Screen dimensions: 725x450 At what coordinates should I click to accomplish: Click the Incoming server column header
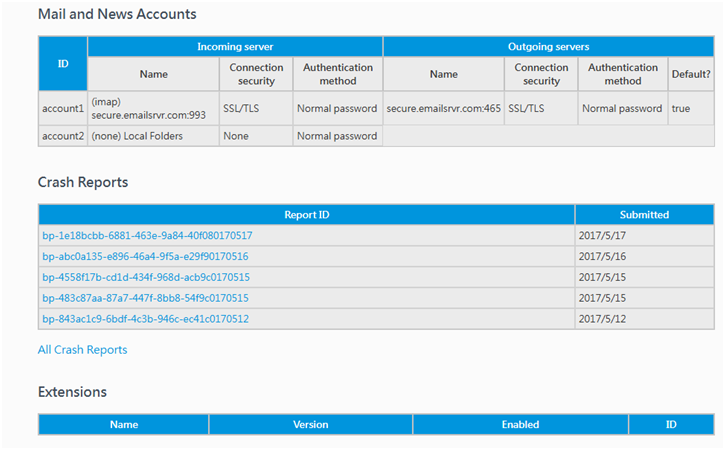tap(234, 46)
